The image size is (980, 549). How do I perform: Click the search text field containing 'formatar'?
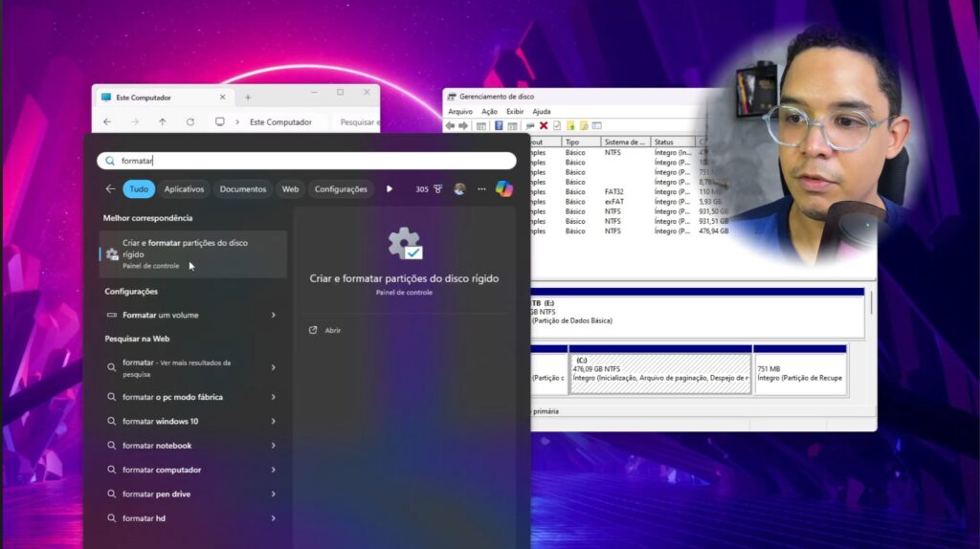(x=306, y=161)
